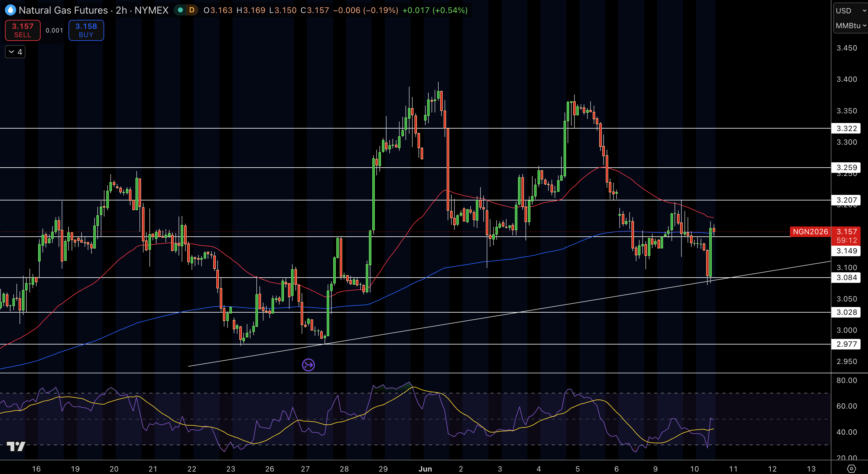868x474 pixels.
Task: Click the 3.450 price scale label
Action: [x=846, y=48]
